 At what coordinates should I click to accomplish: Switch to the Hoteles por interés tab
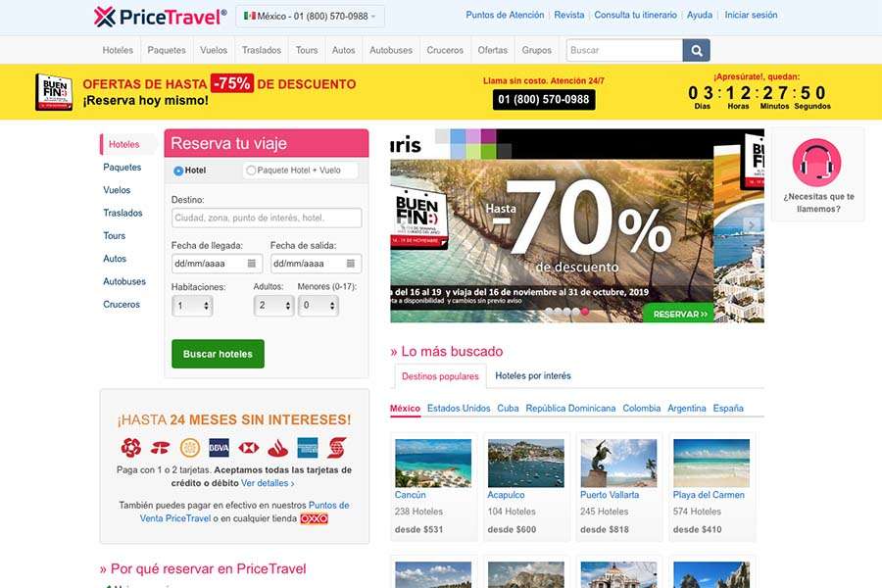click(533, 376)
